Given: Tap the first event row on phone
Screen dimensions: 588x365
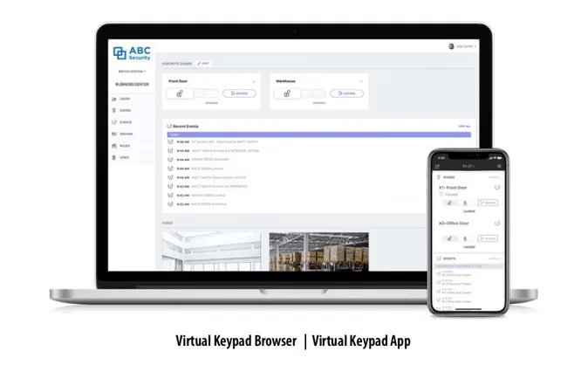Looking at the screenshot, I should click(468, 273).
